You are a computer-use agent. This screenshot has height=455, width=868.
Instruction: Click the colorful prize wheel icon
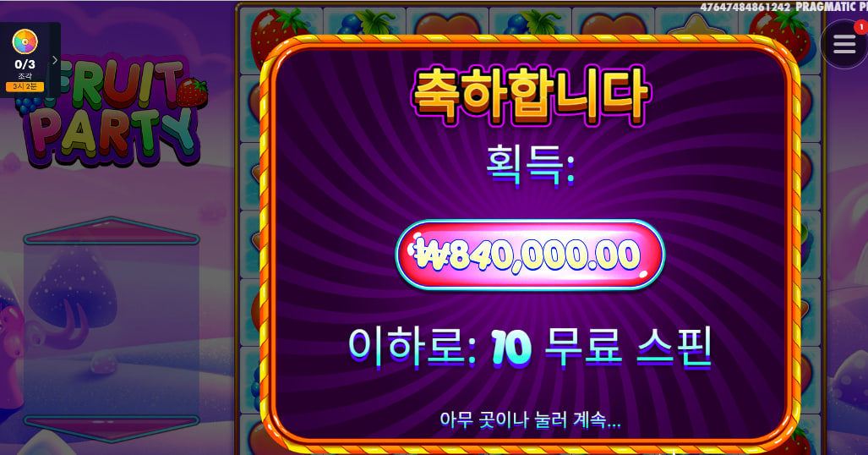pos(25,42)
